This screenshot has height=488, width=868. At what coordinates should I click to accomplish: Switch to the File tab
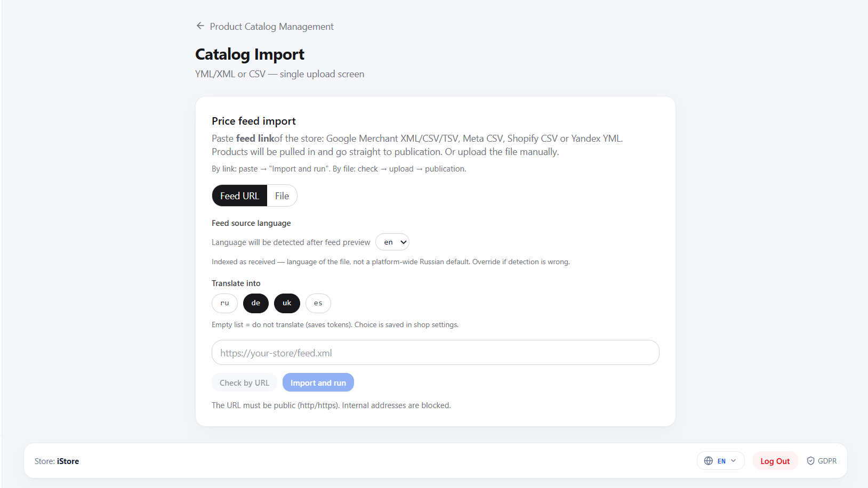pos(282,196)
